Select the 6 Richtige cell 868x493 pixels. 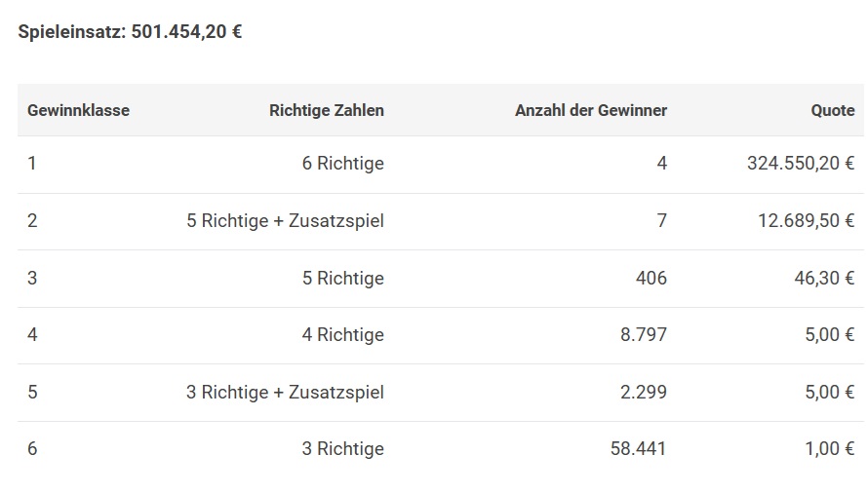[342, 164]
